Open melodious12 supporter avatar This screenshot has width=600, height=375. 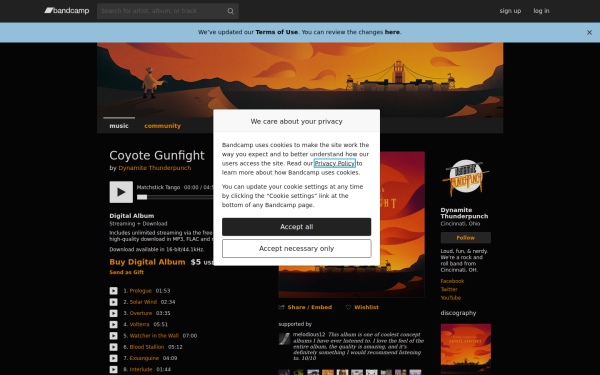(284, 339)
